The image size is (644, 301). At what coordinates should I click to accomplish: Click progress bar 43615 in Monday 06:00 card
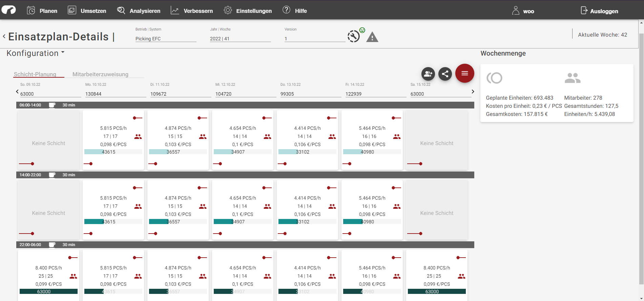point(113,152)
